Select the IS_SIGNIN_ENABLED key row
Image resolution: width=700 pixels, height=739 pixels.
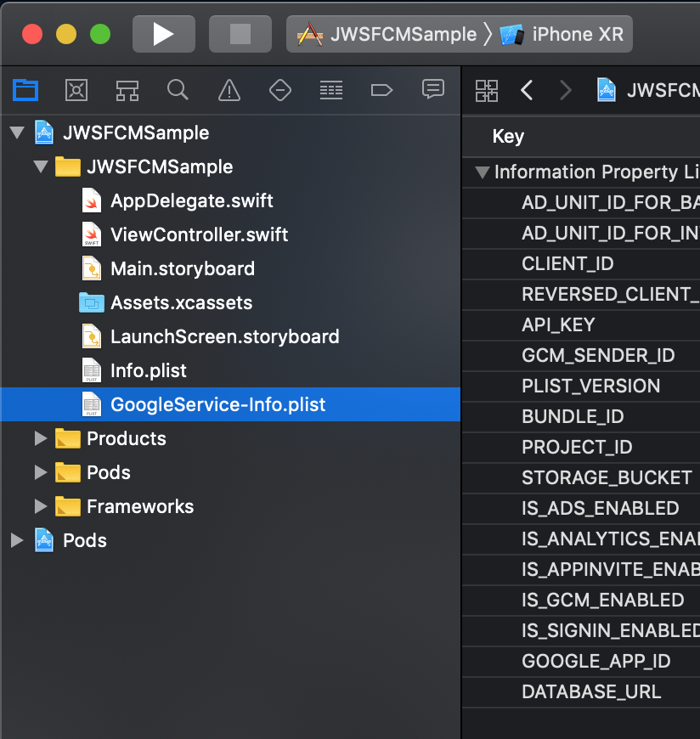[x=581, y=630]
